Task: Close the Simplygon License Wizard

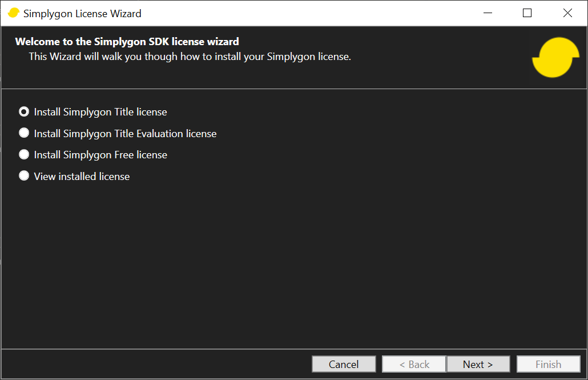Action: [567, 13]
